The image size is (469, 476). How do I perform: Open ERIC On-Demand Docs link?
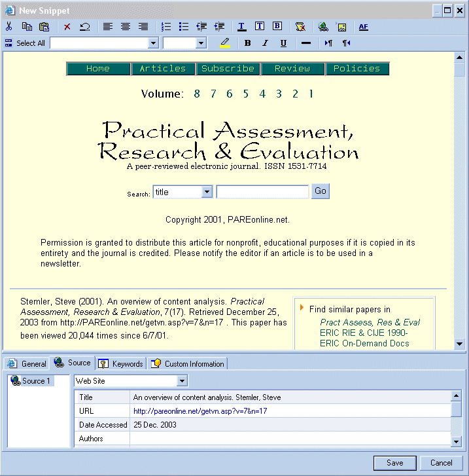pyautogui.click(x=364, y=343)
